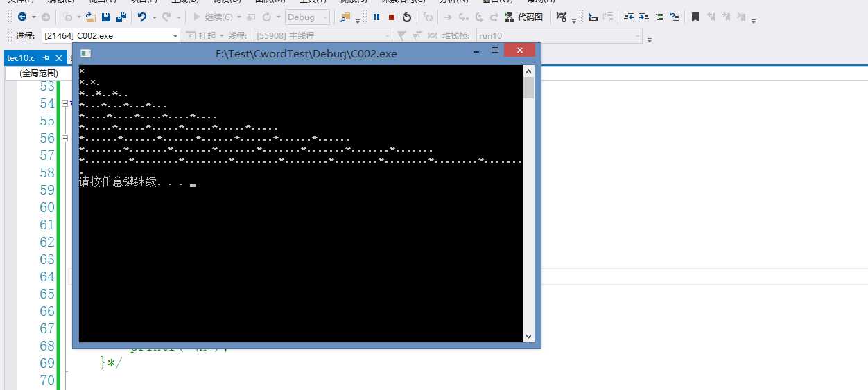Screen dimensions: 868x390
Task: Click the console vertical scrollbar thumb
Action: 529,88
